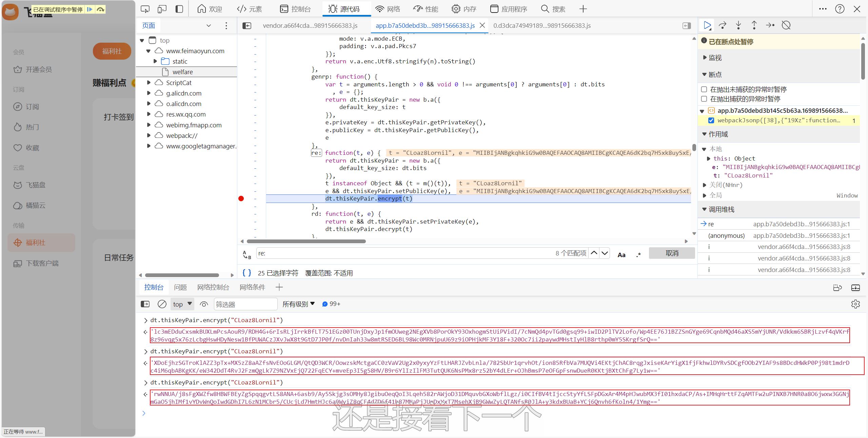The image size is (868, 438).
Task: Enable pause on caught exceptions checkbox
Action: click(x=704, y=99)
